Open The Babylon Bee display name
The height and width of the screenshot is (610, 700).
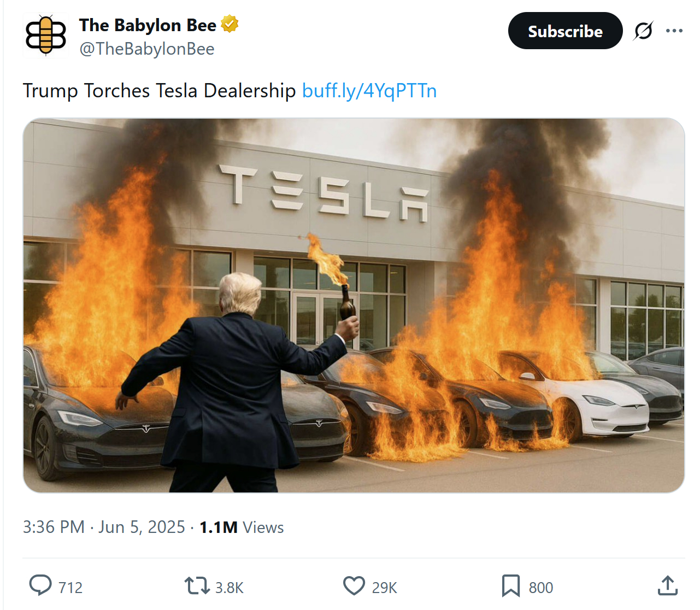pyautogui.click(x=148, y=25)
